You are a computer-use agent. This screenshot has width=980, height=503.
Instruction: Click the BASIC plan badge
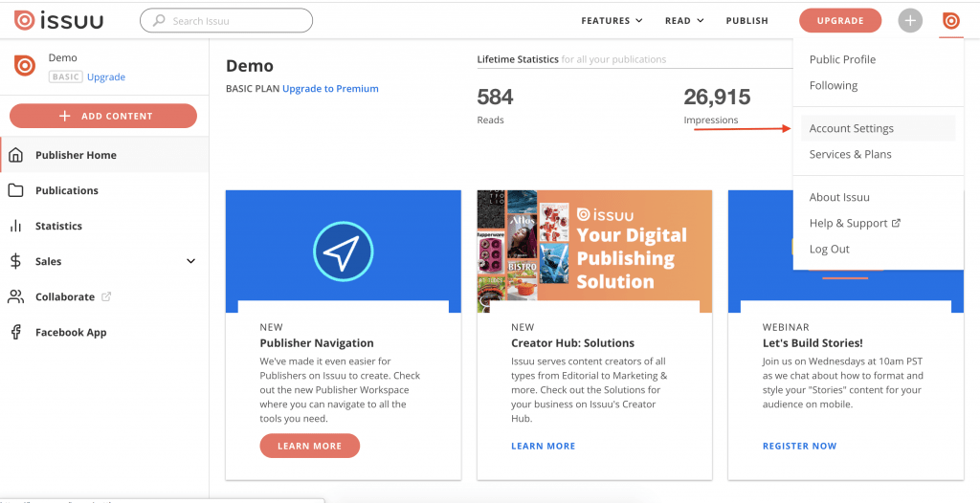(x=66, y=77)
